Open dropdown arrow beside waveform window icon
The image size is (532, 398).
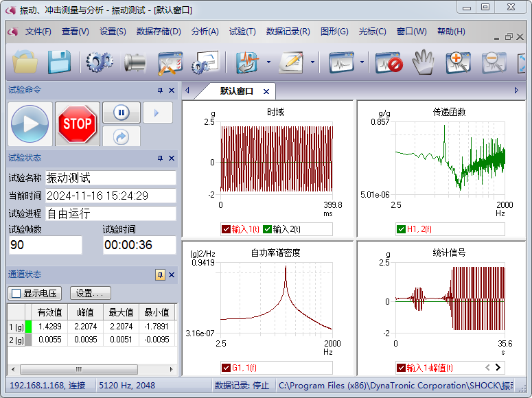[x=362, y=62]
